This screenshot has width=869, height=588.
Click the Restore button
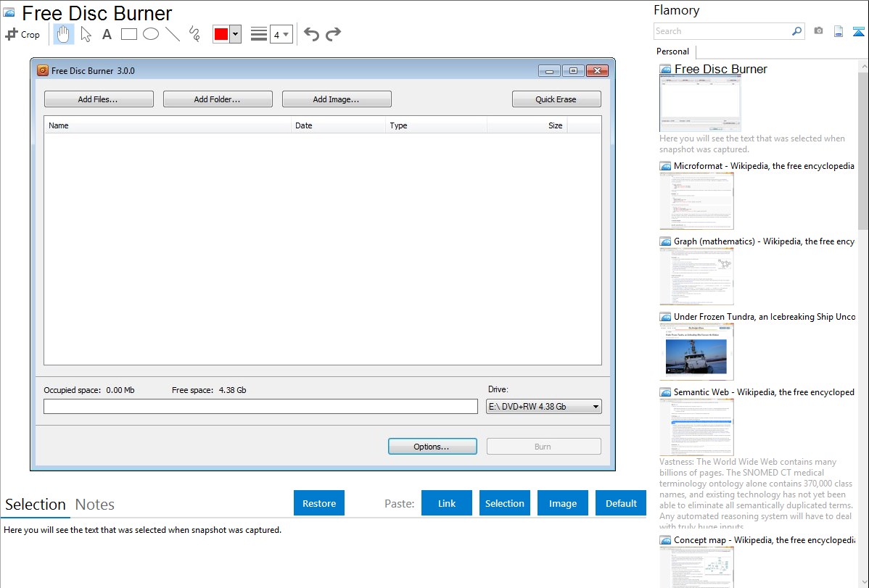pyautogui.click(x=319, y=502)
